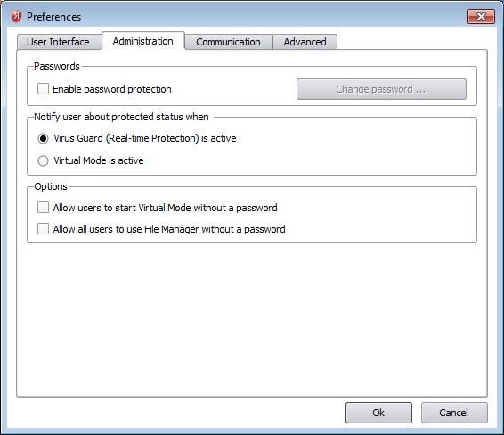Select Virus Guard is active radio option
The height and width of the screenshot is (435, 504).
coord(43,139)
